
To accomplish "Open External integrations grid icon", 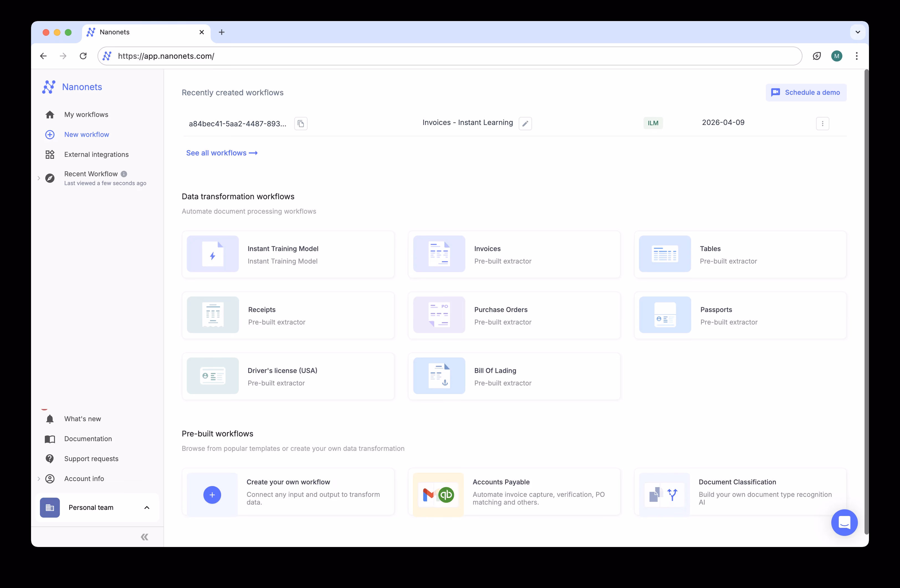I will [x=50, y=154].
